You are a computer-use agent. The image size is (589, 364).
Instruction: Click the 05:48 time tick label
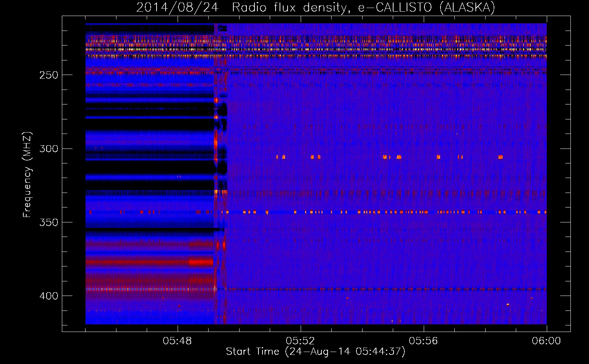(x=177, y=341)
